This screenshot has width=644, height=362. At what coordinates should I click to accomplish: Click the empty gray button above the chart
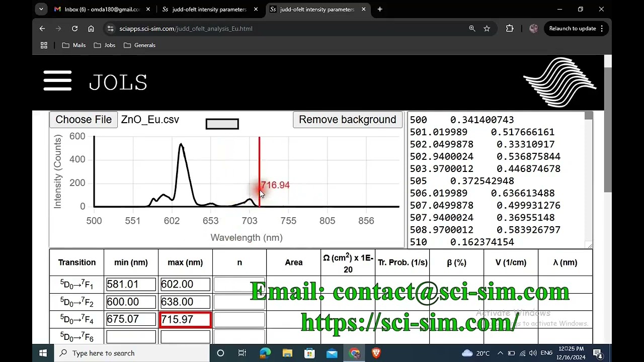click(x=222, y=124)
